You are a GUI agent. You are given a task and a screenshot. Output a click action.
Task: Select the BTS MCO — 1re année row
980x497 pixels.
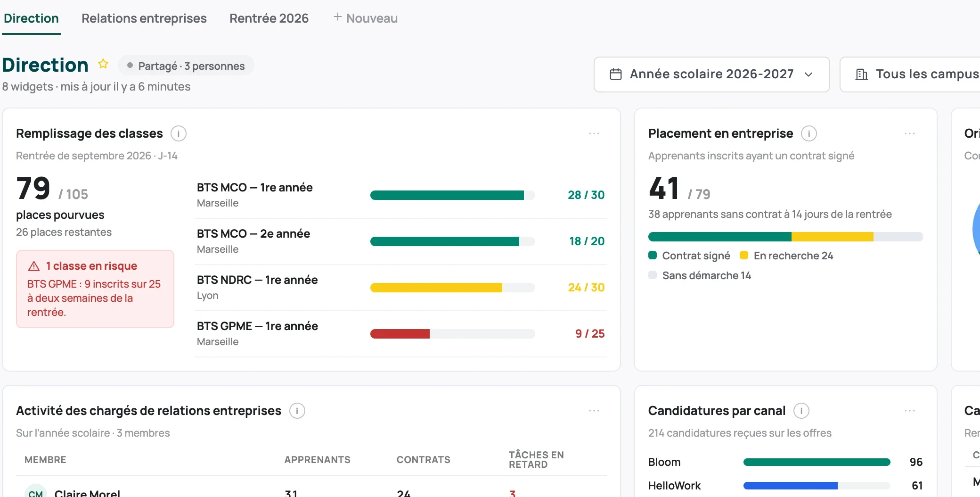[x=401, y=195]
